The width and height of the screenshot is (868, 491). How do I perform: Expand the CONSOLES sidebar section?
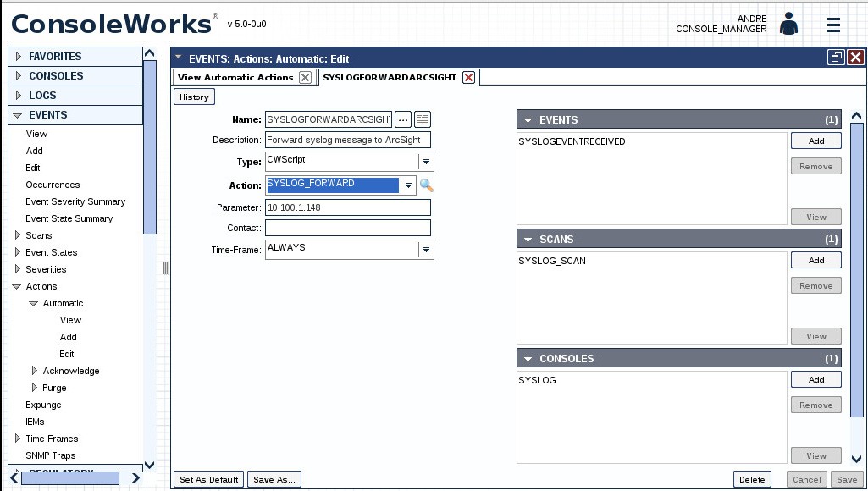tap(19, 76)
